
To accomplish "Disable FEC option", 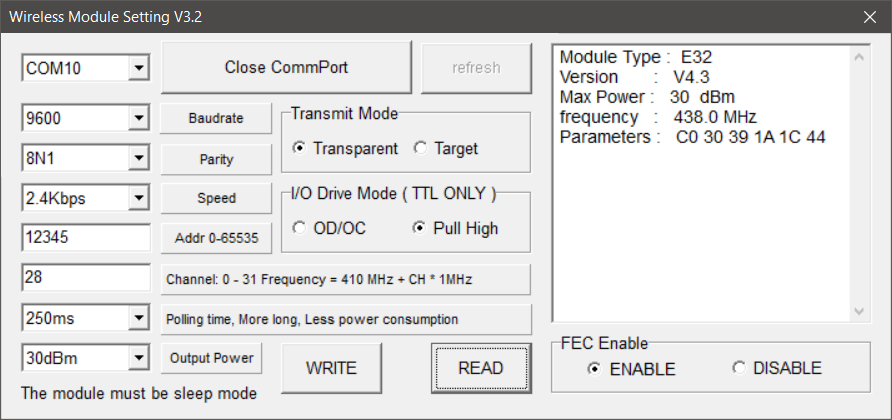I will (x=739, y=368).
